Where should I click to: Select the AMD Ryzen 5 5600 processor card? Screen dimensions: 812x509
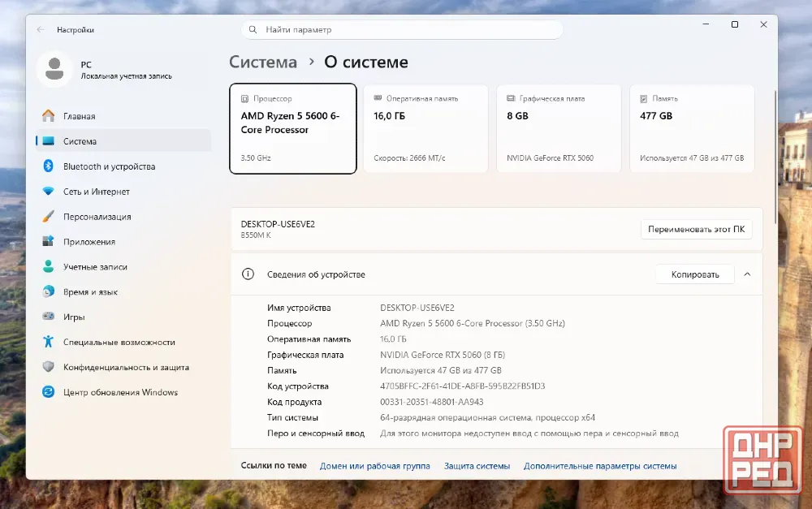point(293,128)
